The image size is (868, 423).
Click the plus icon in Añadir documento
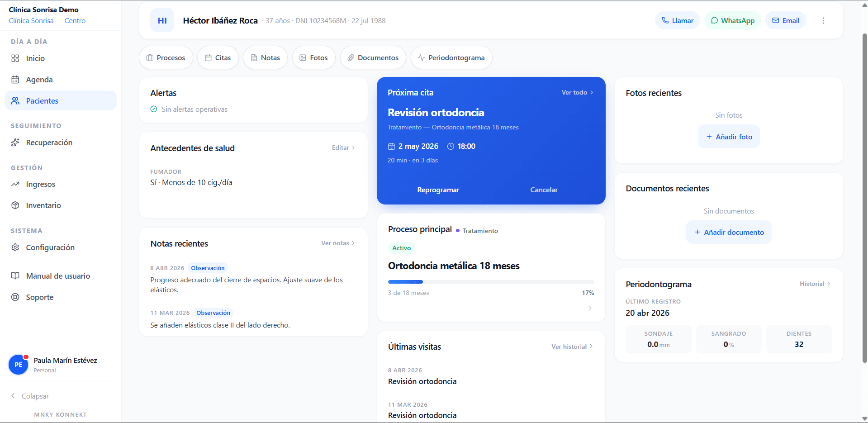pyautogui.click(x=697, y=232)
